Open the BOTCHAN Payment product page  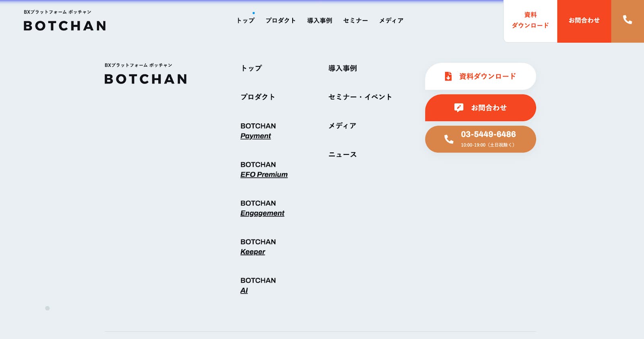point(258,131)
